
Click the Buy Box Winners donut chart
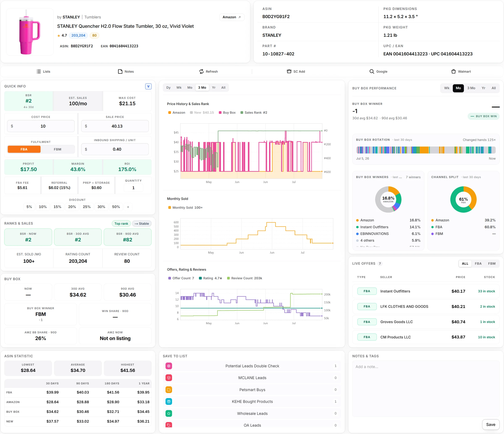pyautogui.click(x=388, y=199)
